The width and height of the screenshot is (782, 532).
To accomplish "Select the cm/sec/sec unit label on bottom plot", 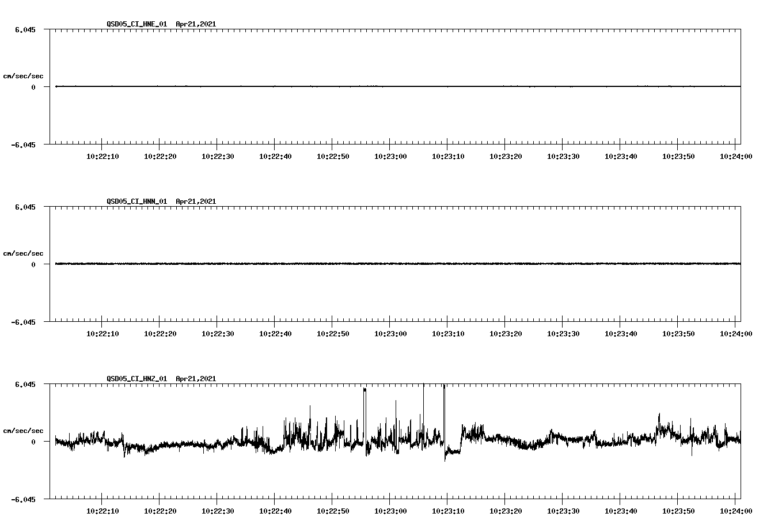I will pyautogui.click(x=24, y=430).
